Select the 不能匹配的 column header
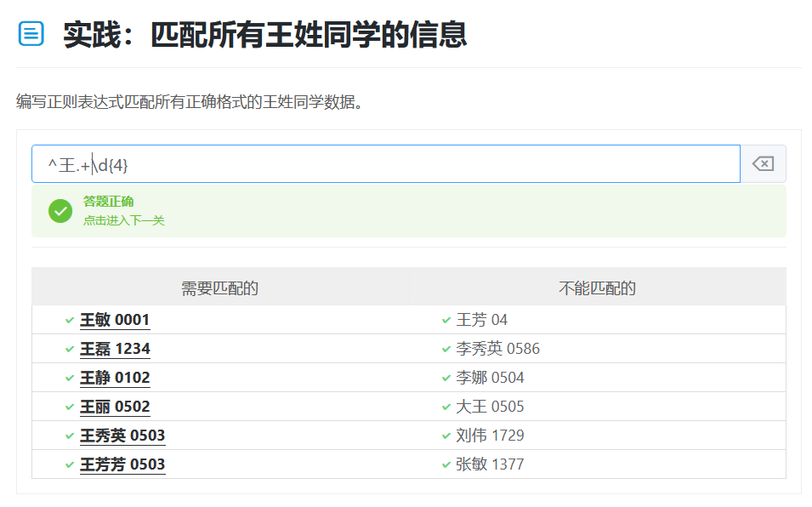This screenshot has width=812, height=507. [597, 288]
